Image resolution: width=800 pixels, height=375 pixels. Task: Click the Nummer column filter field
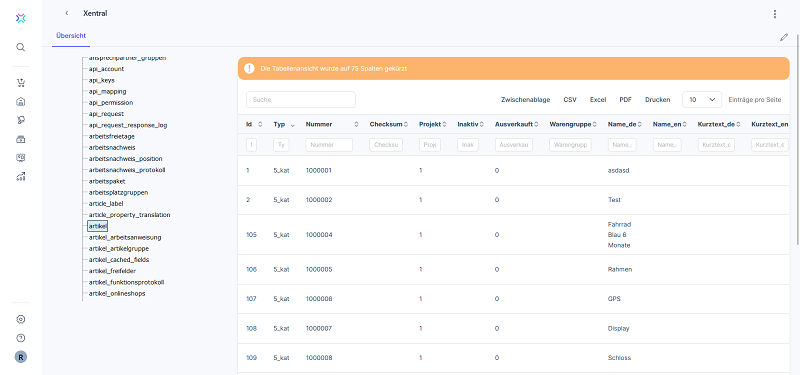tap(329, 145)
